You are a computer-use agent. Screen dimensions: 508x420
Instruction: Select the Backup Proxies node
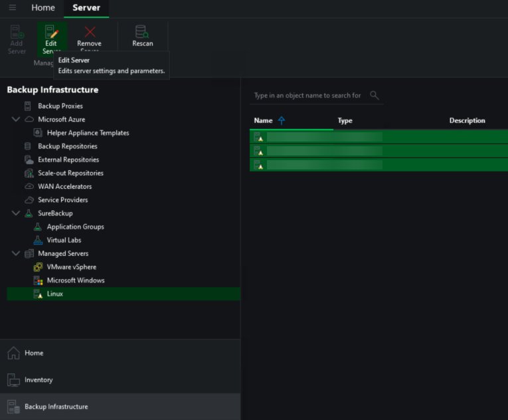pos(60,106)
